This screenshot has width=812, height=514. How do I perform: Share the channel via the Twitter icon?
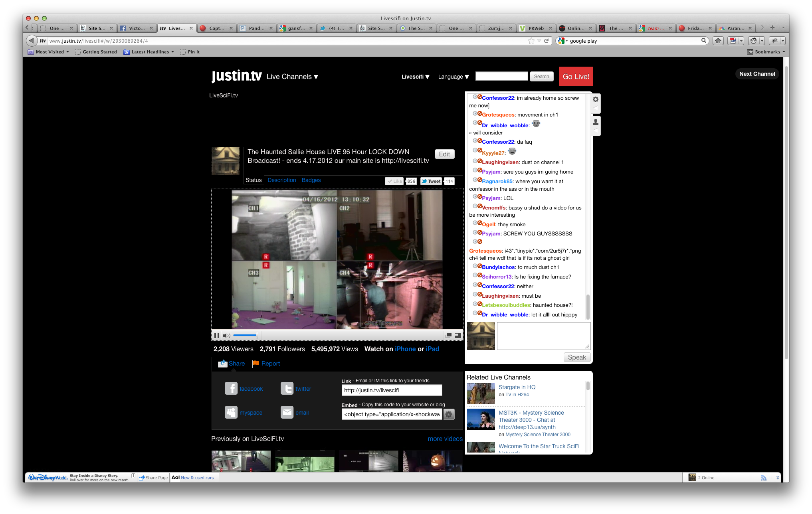click(287, 388)
